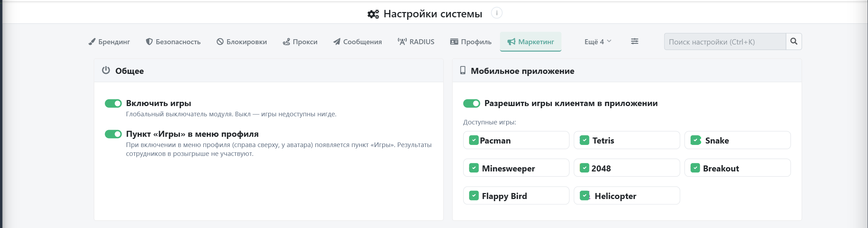Toggle the Включить игры switch
This screenshot has height=228, width=868.
[113, 103]
